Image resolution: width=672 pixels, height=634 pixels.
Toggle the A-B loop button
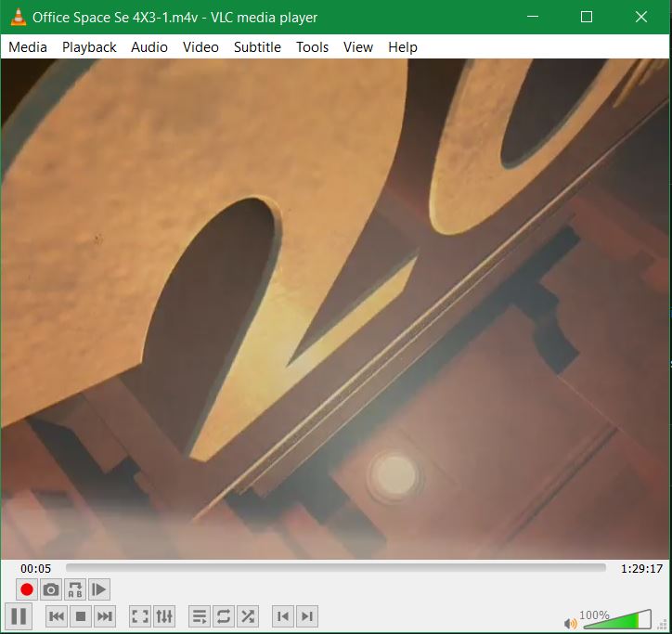(x=75, y=589)
